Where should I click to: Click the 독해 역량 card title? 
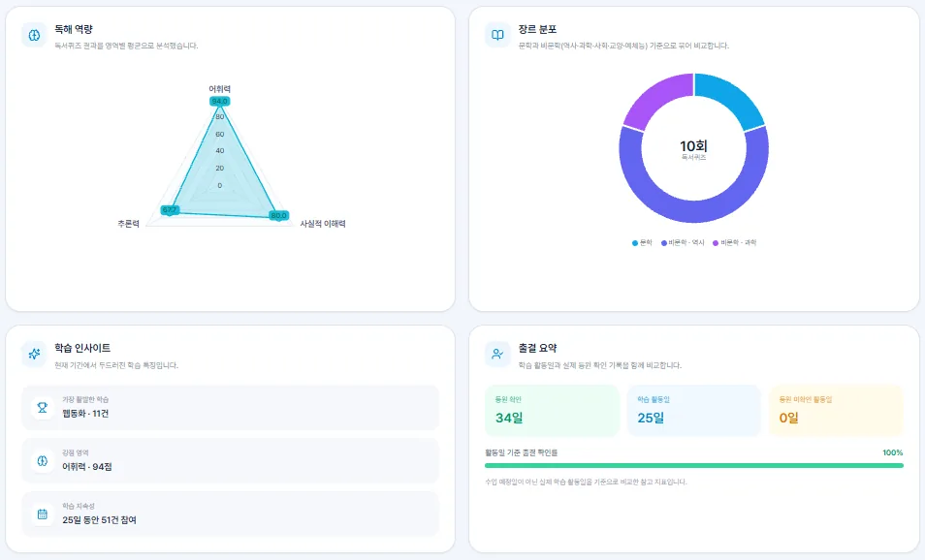click(x=74, y=29)
